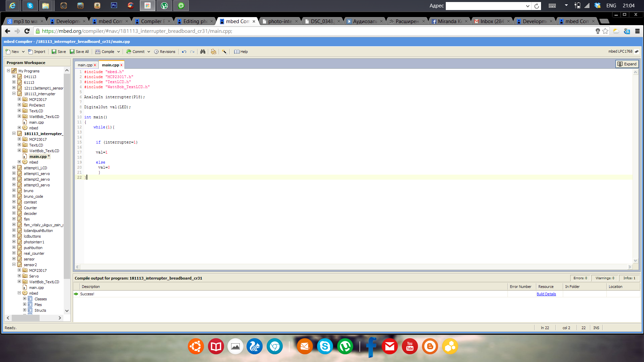Click the Import toolbar button
The height and width of the screenshot is (362, 644).
point(37,52)
